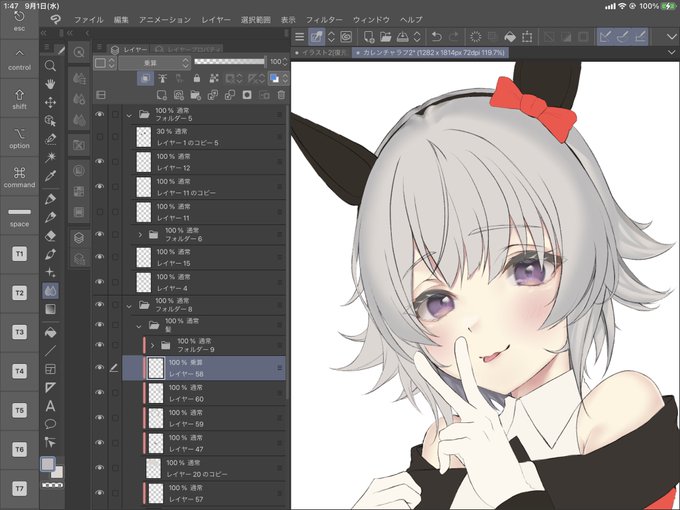Image resolution: width=680 pixels, height=510 pixels.
Task: Select the Gradient tool
Action: [x=50, y=309]
